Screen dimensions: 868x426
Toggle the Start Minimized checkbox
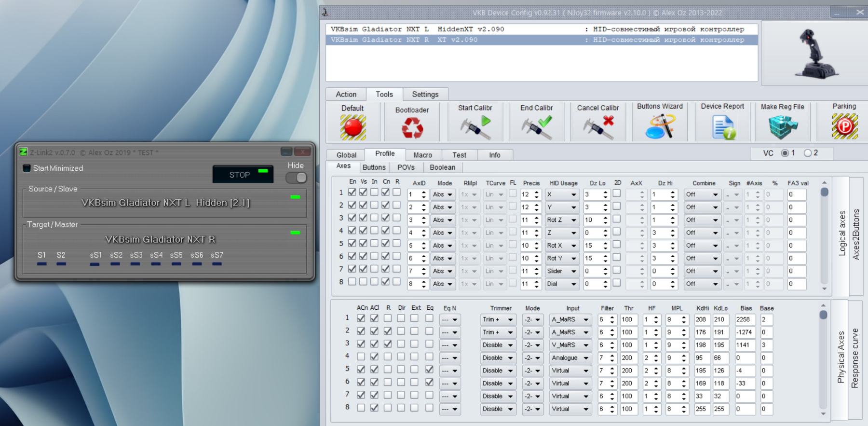coord(27,168)
